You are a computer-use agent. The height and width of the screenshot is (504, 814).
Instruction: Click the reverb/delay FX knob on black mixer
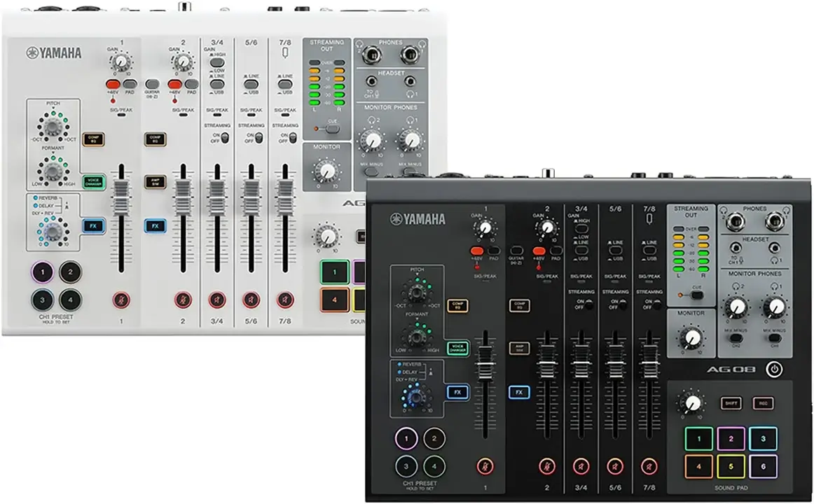[416, 398]
